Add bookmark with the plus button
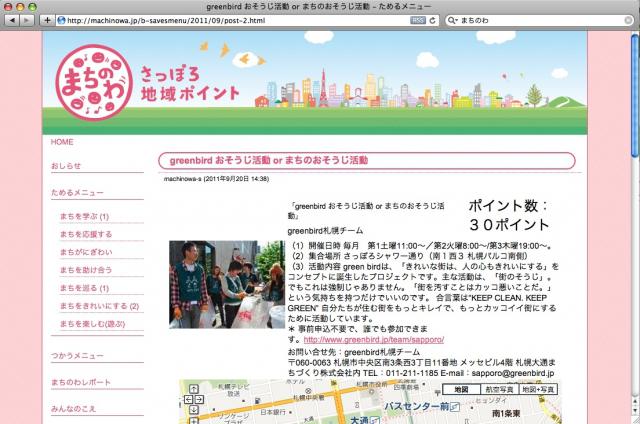The height and width of the screenshot is (424, 640). tap(47, 20)
